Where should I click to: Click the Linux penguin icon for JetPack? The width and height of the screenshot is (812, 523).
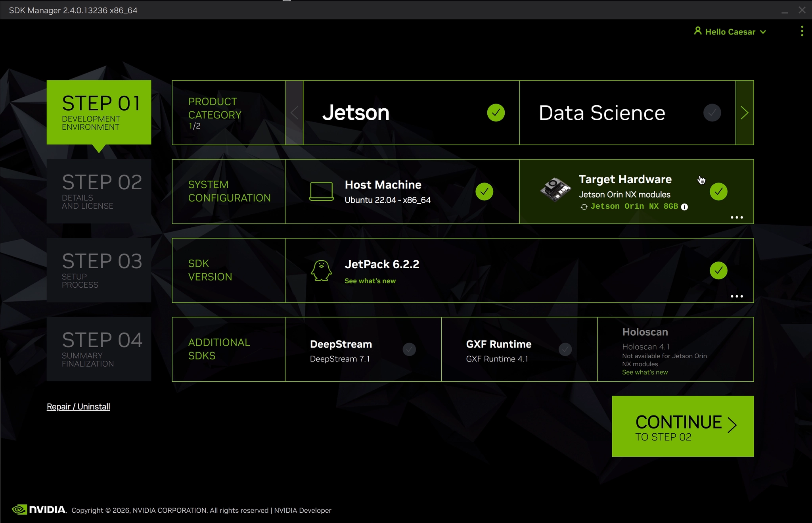click(321, 271)
